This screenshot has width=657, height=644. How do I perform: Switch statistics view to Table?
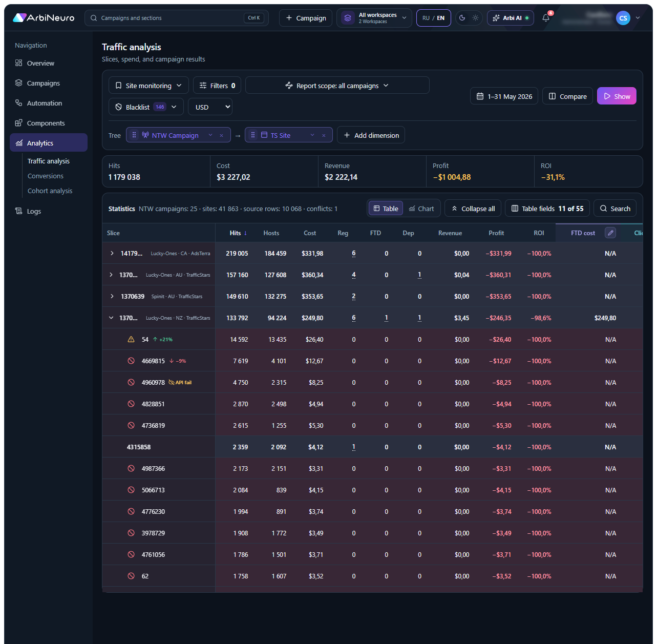coord(386,209)
